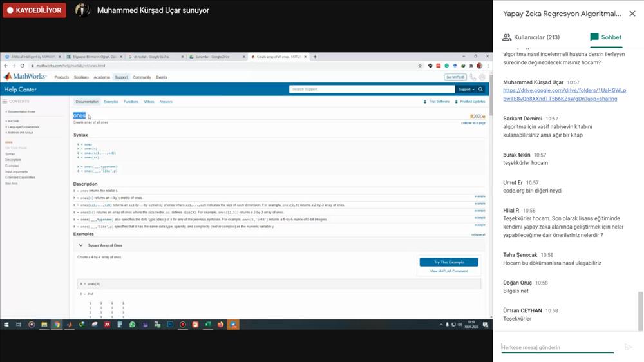
Task: Go back with the browser back arrow
Action: click(6, 66)
